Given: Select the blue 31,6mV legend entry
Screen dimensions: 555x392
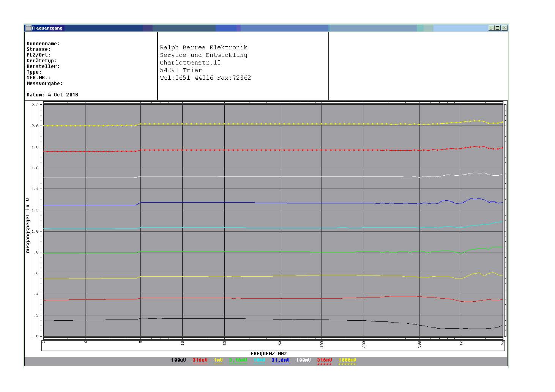Looking at the screenshot, I should (x=280, y=361).
